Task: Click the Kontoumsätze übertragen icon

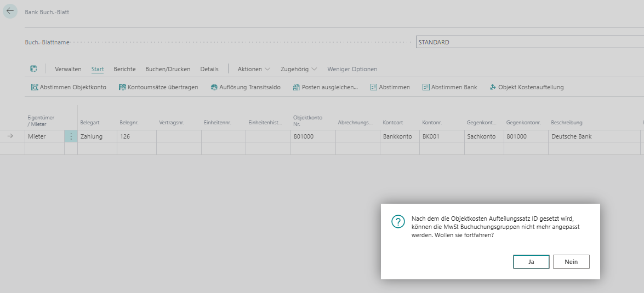Action: (123, 87)
